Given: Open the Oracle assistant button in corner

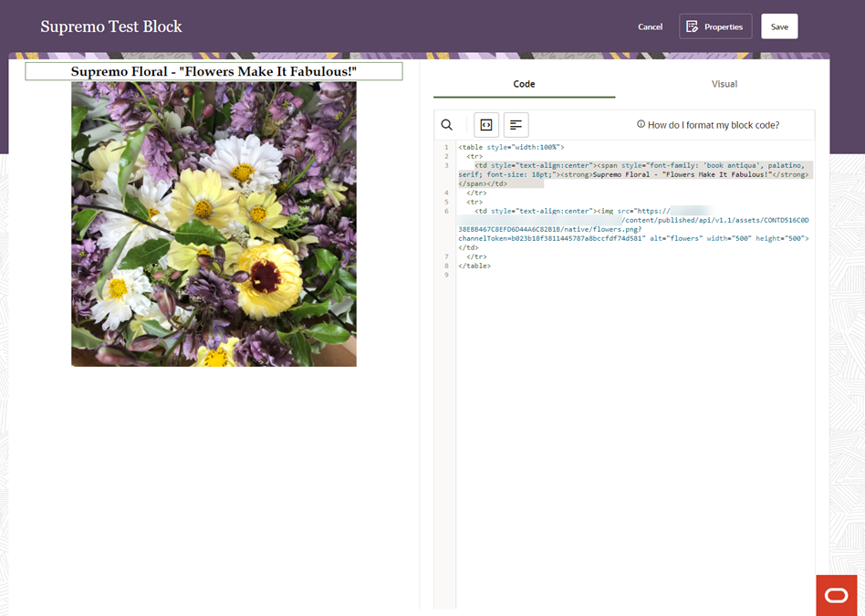Looking at the screenshot, I should (x=837, y=595).
